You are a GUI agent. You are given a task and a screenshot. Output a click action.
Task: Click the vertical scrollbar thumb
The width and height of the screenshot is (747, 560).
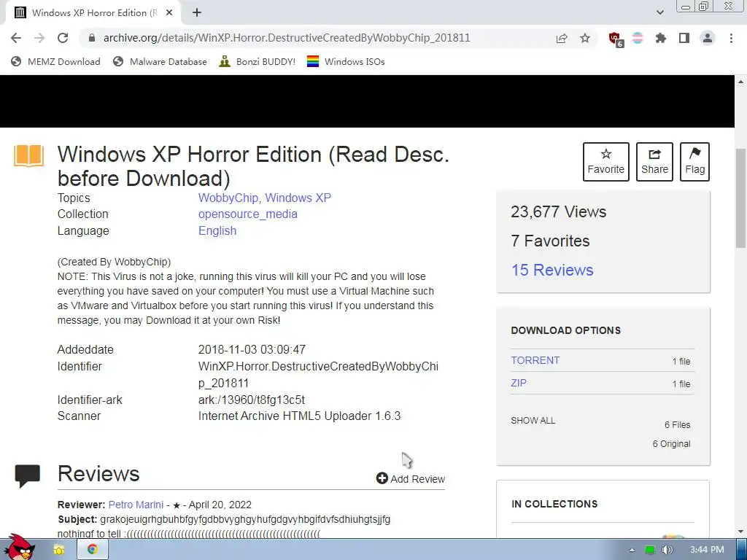pyautogui.click(x=741, y=198)
